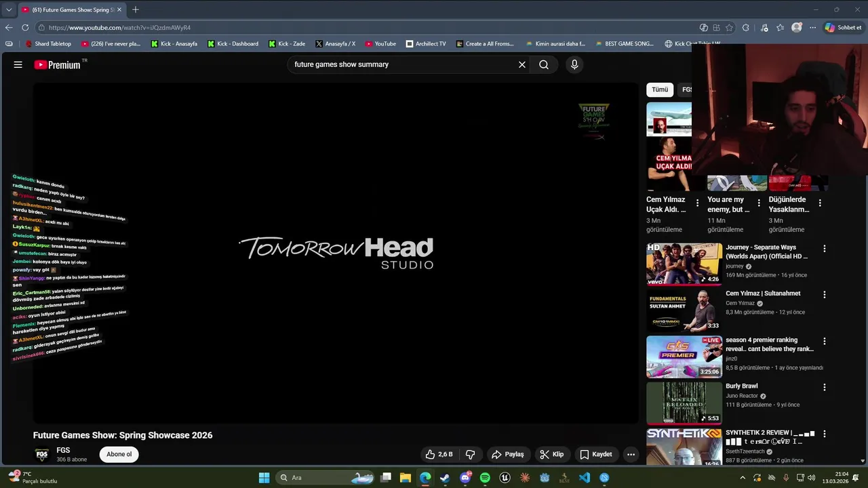
Task: Like the video (2,6 B)
Action: click(x=439, y=454)
